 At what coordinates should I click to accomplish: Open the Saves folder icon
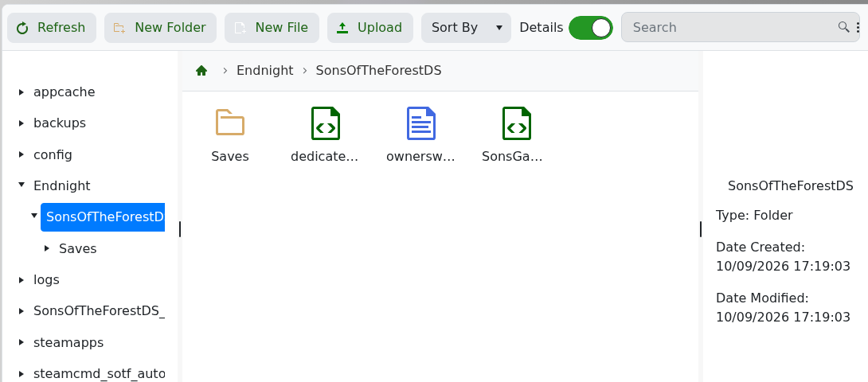(229, 123)
